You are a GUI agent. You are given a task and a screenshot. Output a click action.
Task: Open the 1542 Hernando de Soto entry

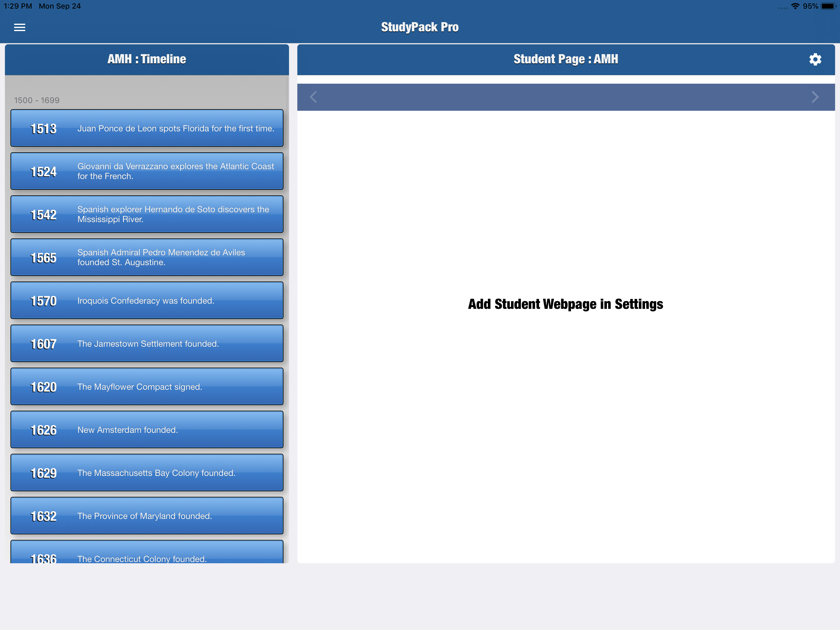147,214
